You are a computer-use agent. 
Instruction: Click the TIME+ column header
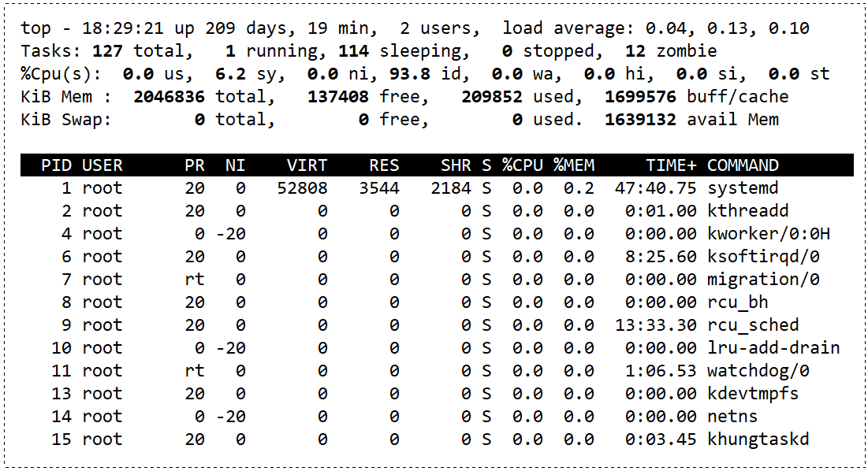672,165
